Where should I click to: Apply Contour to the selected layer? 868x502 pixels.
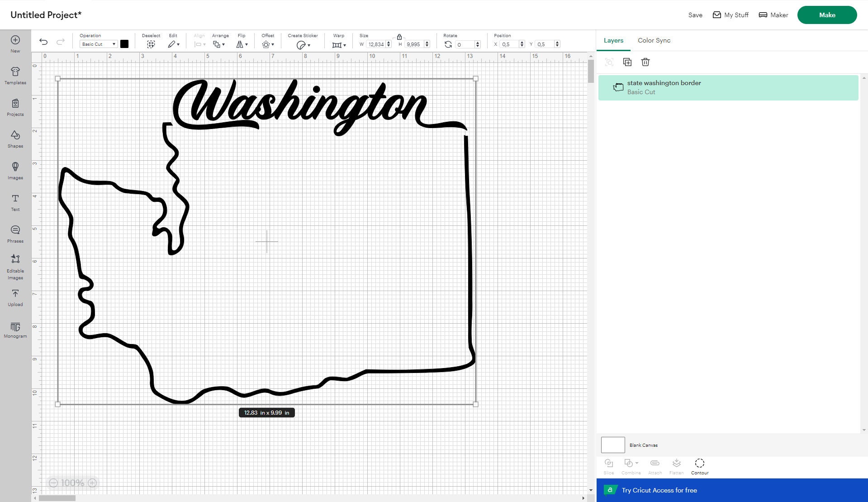pos(699,465)
